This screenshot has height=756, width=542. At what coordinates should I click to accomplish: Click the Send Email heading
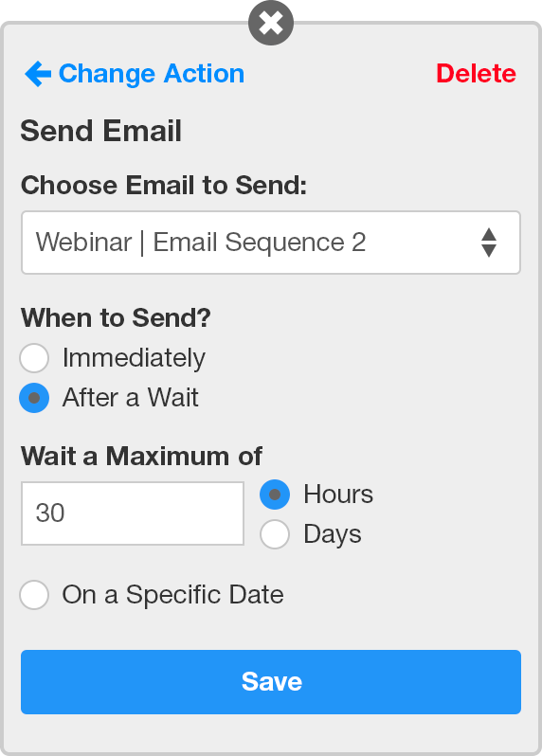100,131
